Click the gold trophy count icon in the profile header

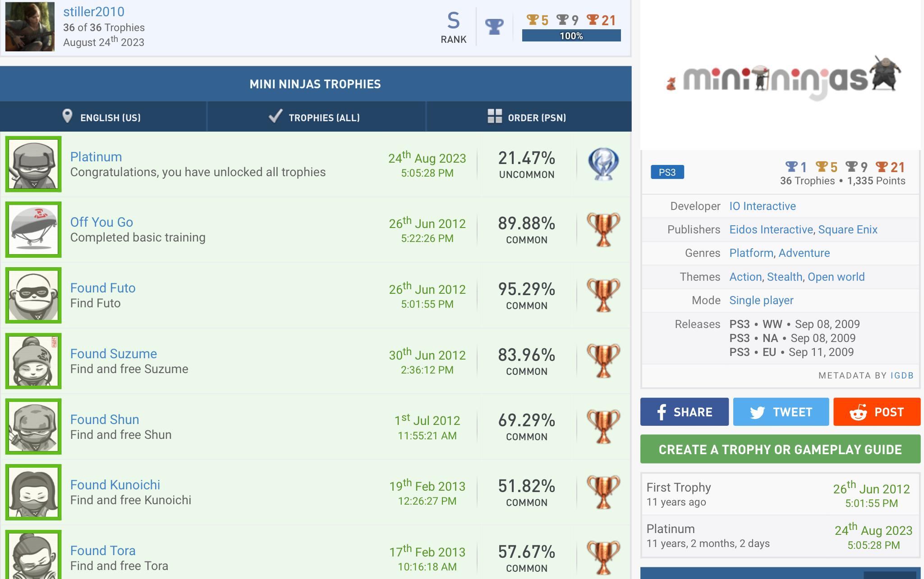[533, 20]
